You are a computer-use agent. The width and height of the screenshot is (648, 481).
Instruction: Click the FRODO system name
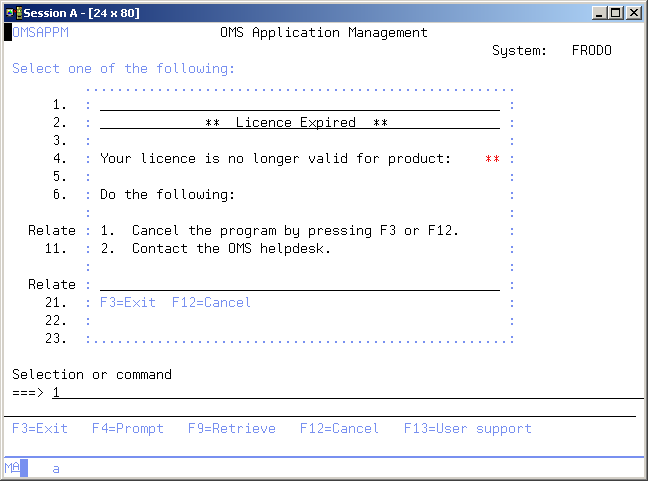tap(591, 50)
